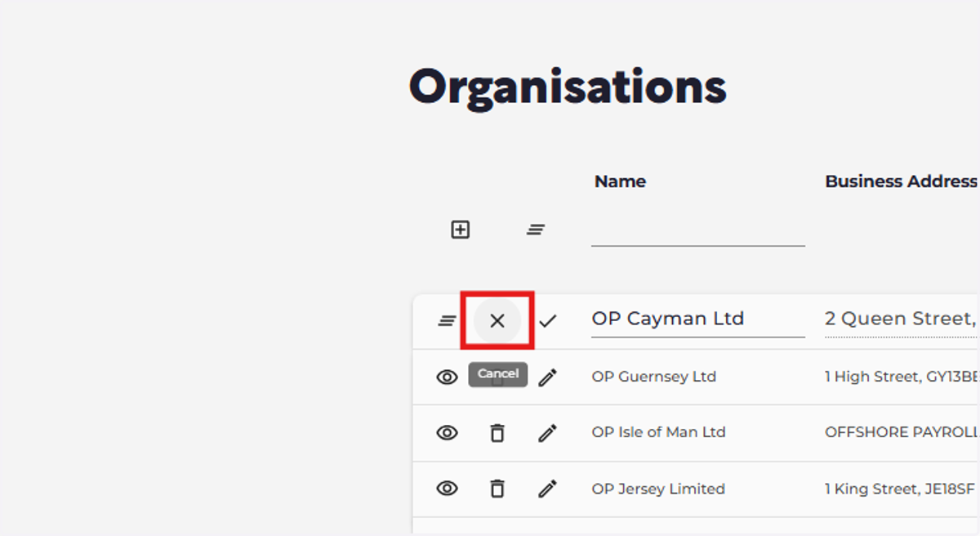Edit OP Guernsey Ltd with the pencil icon

(548, 377)
